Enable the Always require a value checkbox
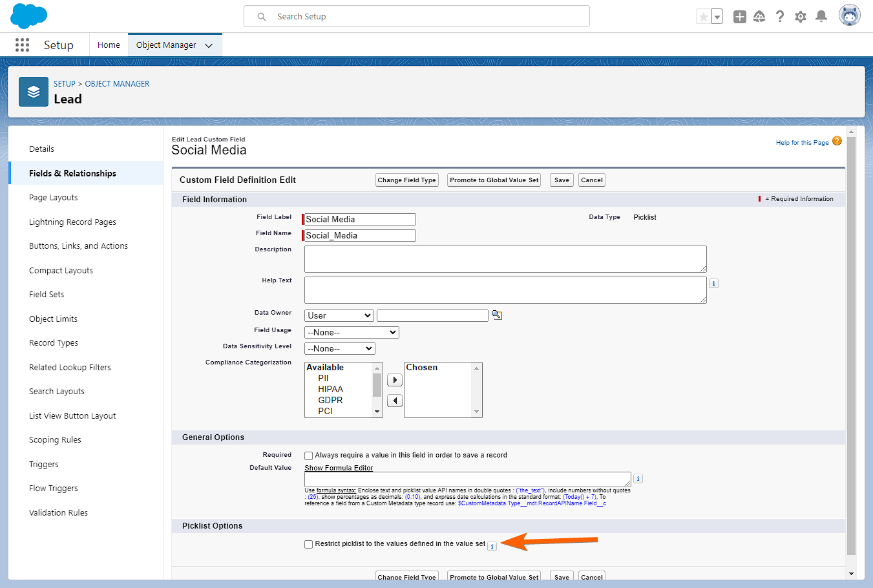 309,456
